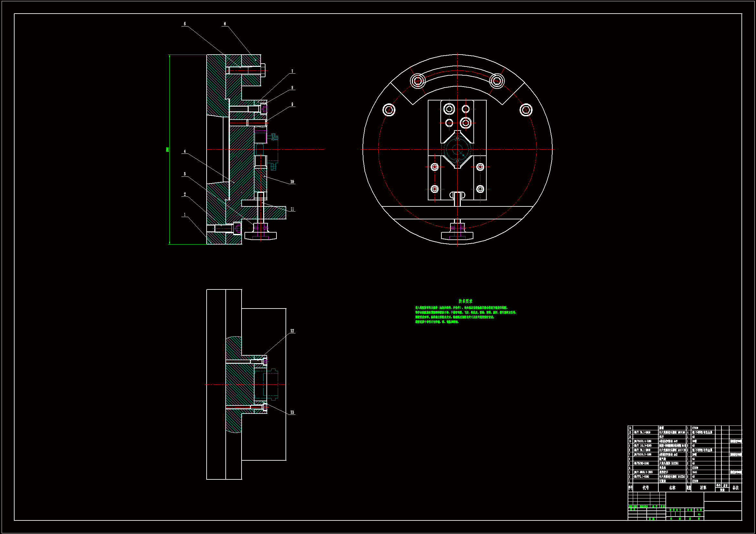The image size is (756, 534).
Task: Click part balloon number 6 label
Action: point(225,24)
